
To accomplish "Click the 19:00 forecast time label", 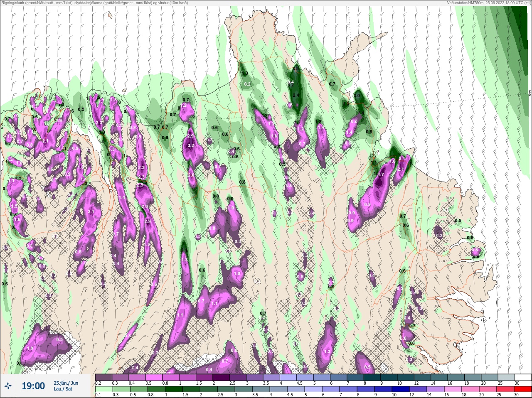I will [x=33, y=386].
